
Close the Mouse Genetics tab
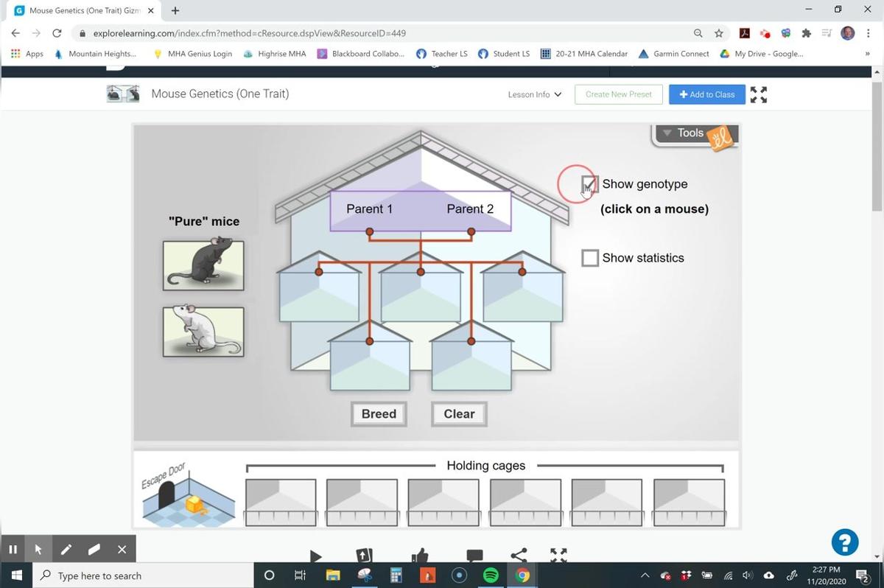pos(150,11)
